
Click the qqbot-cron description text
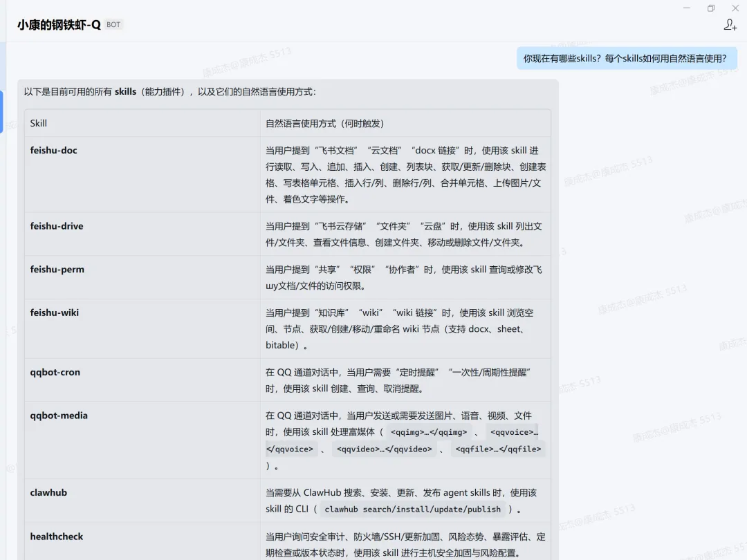click(x=398, y=380)
